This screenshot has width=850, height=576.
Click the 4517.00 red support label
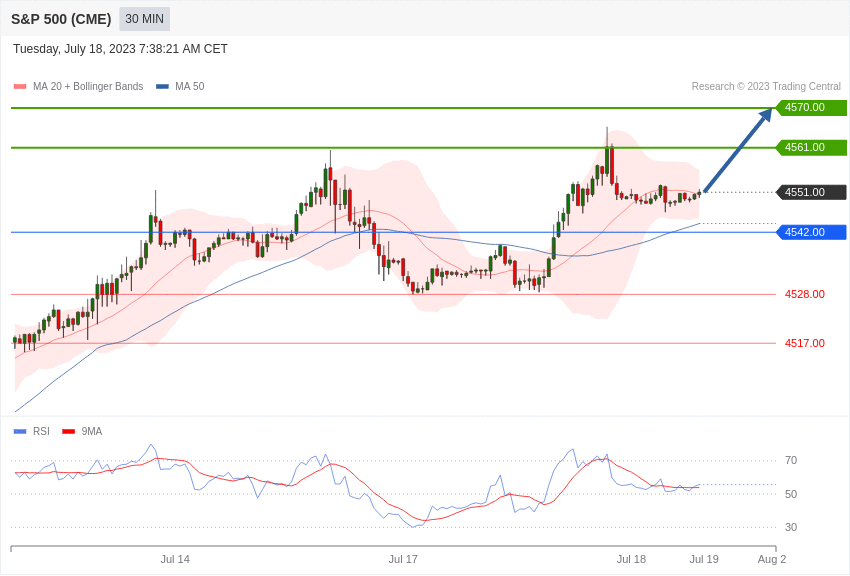[x=804, y=343]
